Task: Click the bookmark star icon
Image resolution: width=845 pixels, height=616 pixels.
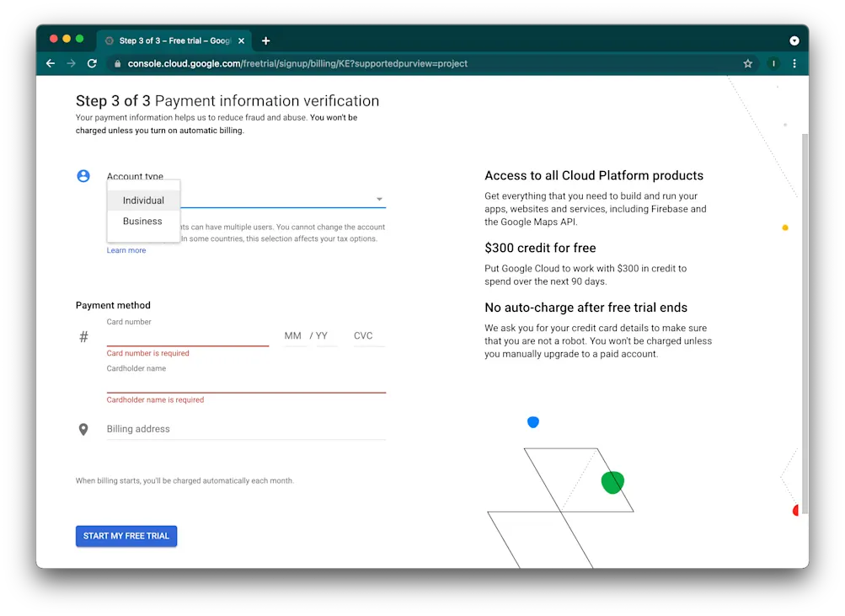Action: (x=747, y=63)
